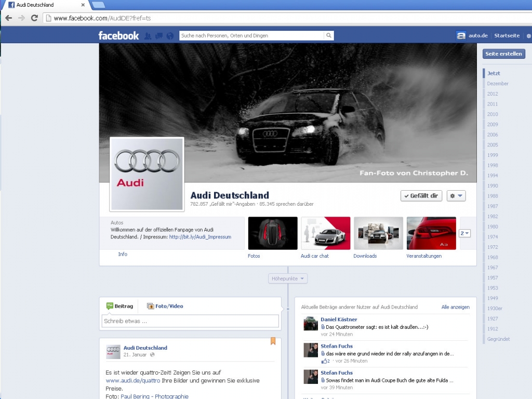Click the Fotos link label

click(x=254, y=256)
